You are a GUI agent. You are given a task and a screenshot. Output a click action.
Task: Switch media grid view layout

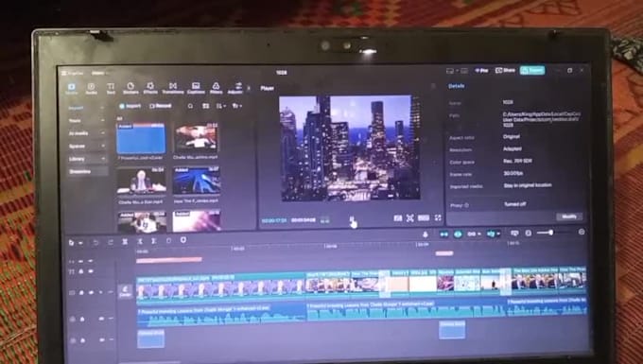(x=206, y=106)
